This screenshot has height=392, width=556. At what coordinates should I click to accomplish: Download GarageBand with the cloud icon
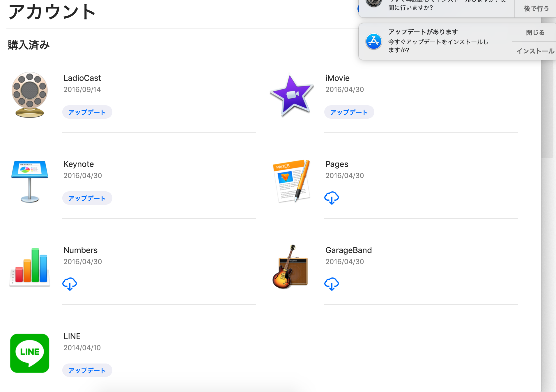pyautogui.click(x=331, y=284)
